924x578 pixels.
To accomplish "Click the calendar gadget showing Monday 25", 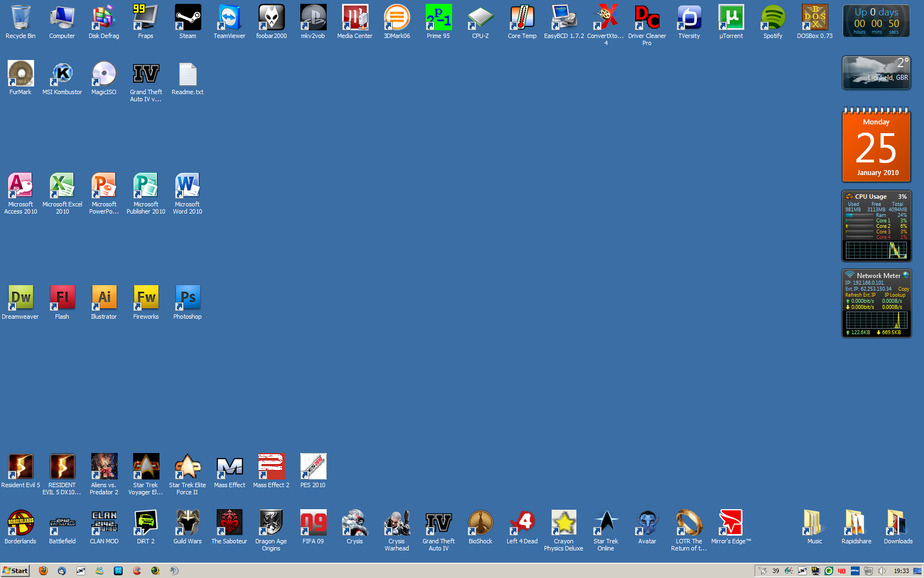I will tap(876, 146).
